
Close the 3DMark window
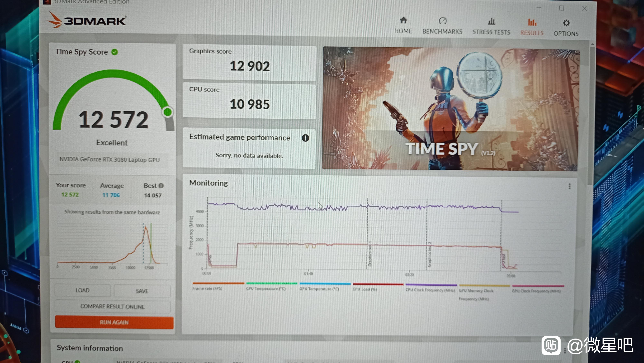click(584, 9)
